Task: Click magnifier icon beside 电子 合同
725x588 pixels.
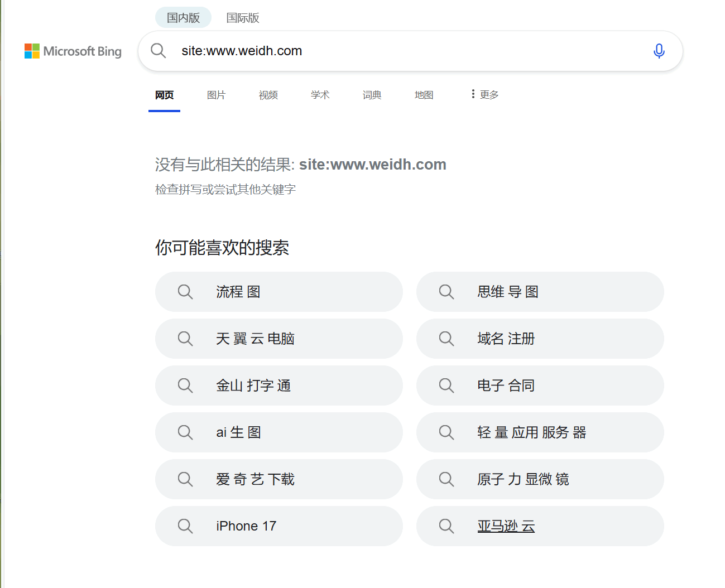Action: click(446, 385)
